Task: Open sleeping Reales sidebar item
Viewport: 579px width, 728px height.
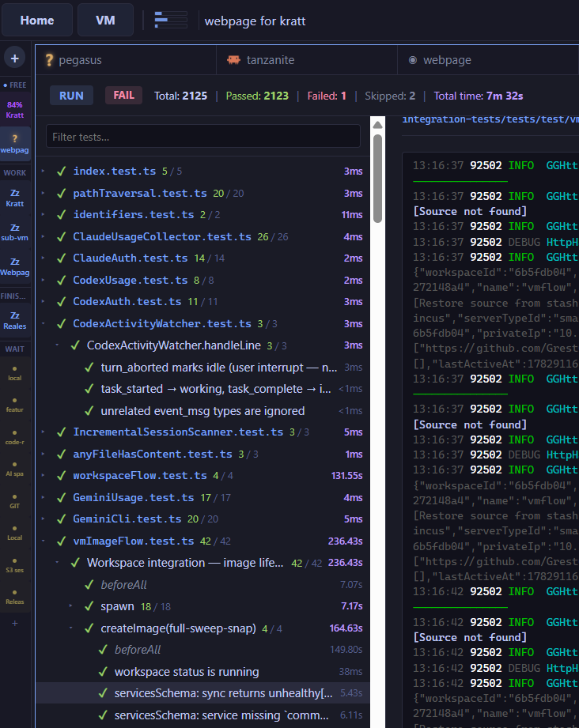Action: pyautogui.click(x=15, y=321)
